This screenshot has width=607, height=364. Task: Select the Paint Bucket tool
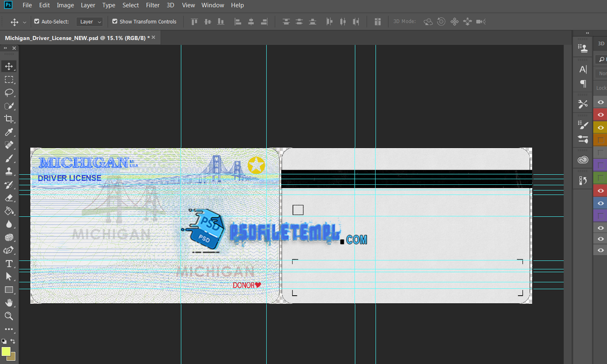tap(9, 211)
